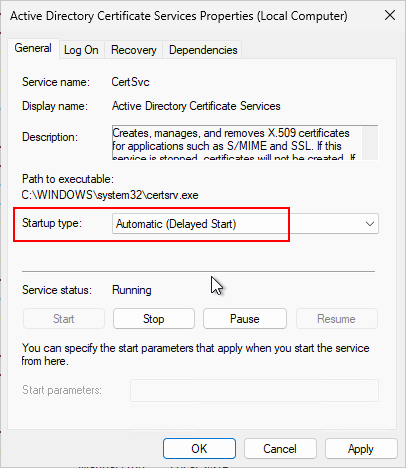The image size is (406, 468).
Task: Click the disabled Resume button
Action: (x=336, y=319)
